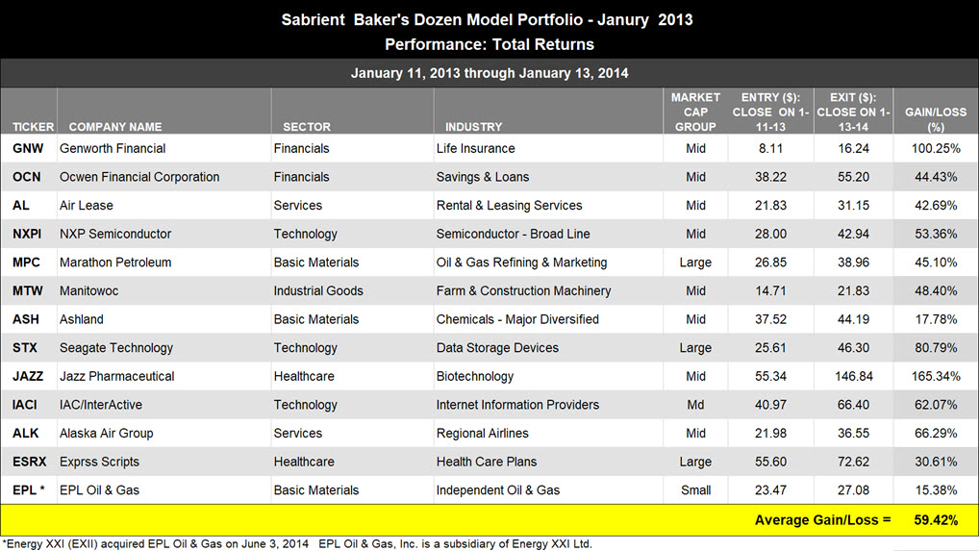Select the Manitowoc company cell
Screen dimensions: 980x551
tap(88, 291)
